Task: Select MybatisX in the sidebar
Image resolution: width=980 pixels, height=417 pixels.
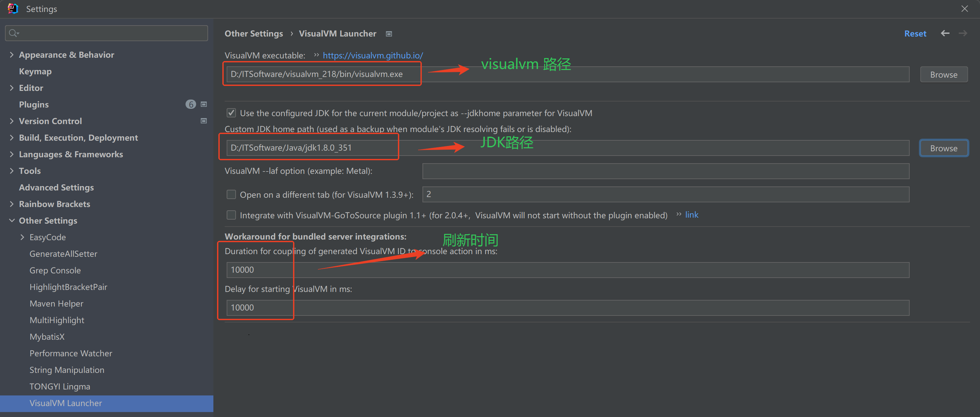Action: pos(47,336)
